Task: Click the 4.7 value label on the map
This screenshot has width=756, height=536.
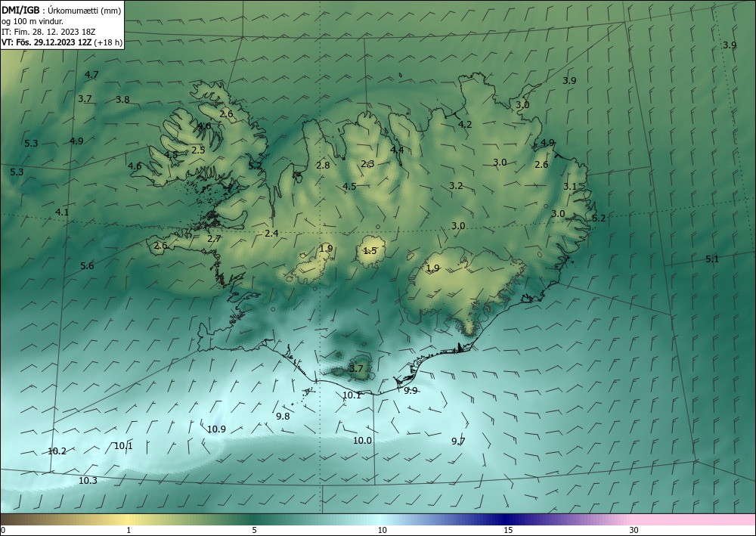Action: point(91,75)
